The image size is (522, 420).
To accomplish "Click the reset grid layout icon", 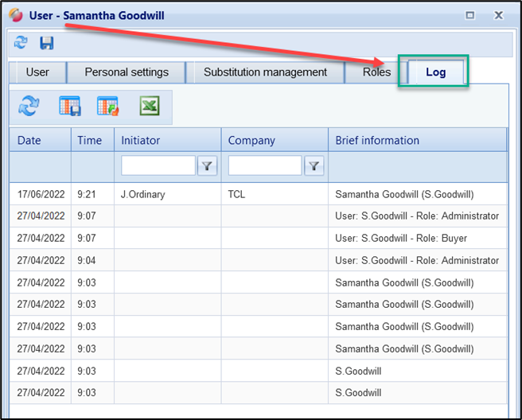I will (107, 106).
